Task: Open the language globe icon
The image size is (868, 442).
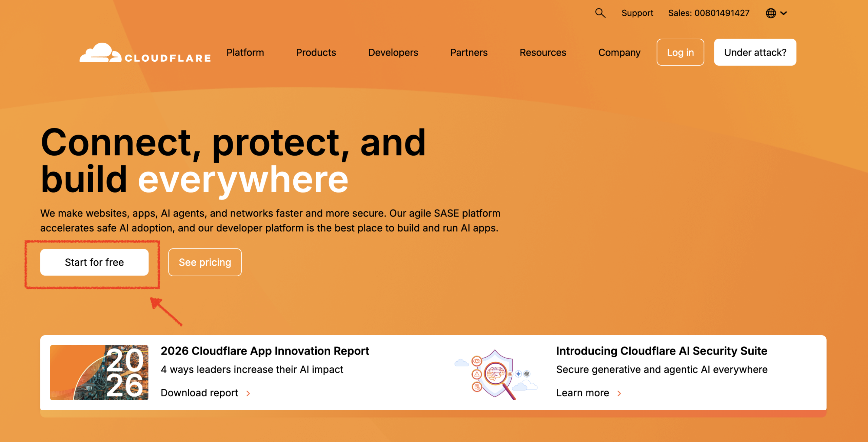Action: tap(771, 13)
